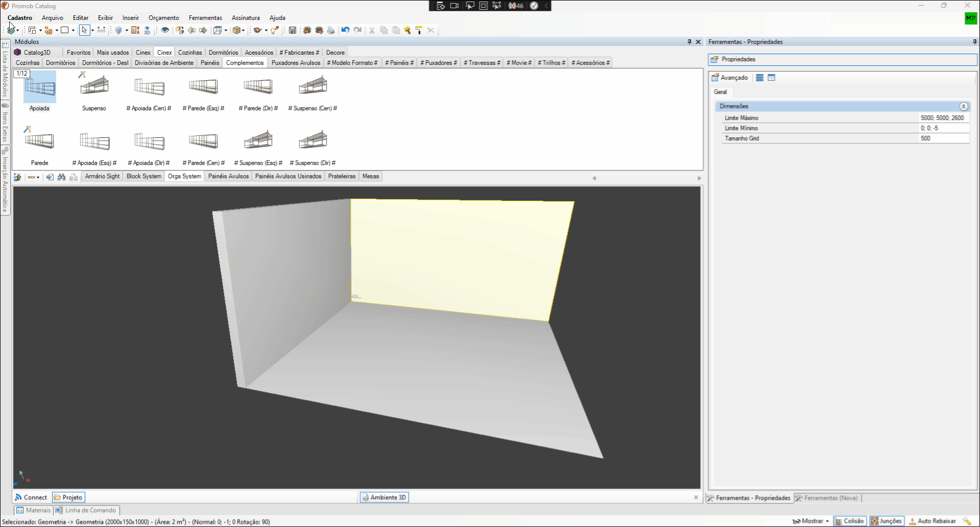The height and width of the screenshot is (527, 980).
Task: Toggle the eye visibility toolbar icon
Action: [x=165, y=30]
